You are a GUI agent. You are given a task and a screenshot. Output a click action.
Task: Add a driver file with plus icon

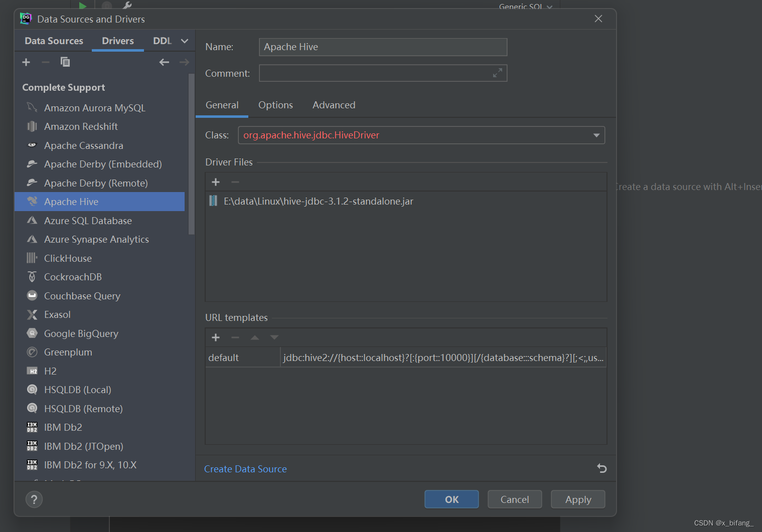[216, 182]
